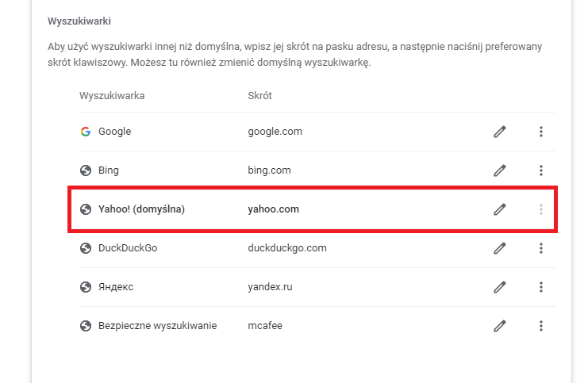Click the google.com shortcut text
588x383 pixels.
pos(275,132)
